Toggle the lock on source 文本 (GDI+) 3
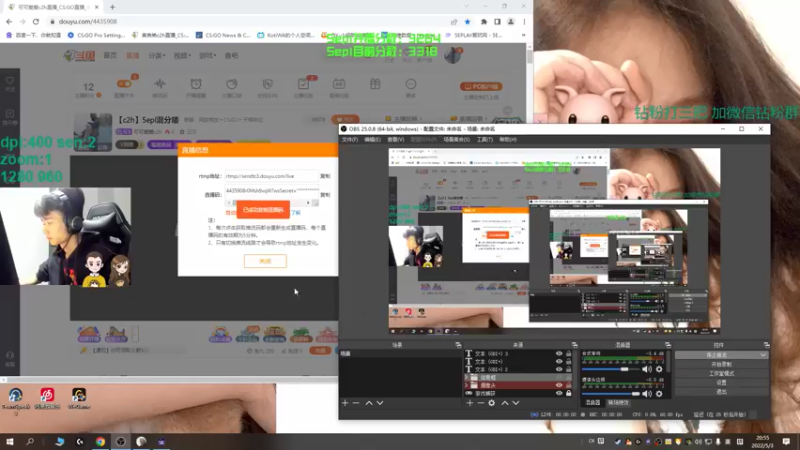Viewport: 800px width, 450px height. click(x=569, y=354)
